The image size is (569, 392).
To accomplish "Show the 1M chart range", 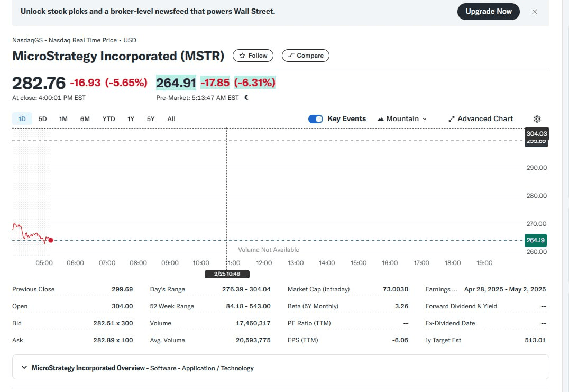I will point(63,119).
